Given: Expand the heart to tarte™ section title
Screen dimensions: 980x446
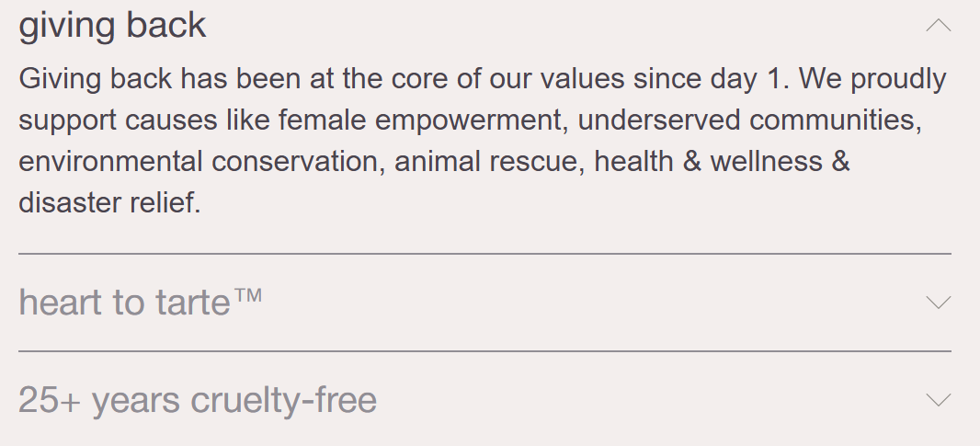Looking at the screenshot, I should (124, 302).
